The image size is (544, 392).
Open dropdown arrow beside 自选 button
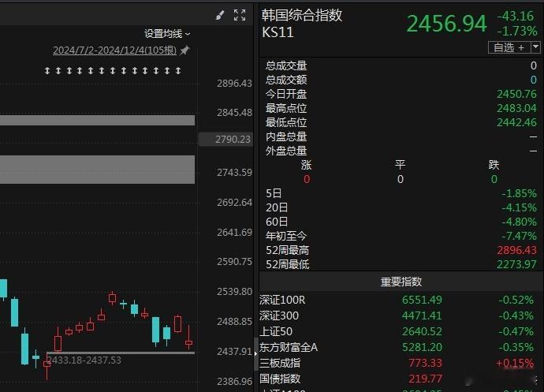pos(535,47)
